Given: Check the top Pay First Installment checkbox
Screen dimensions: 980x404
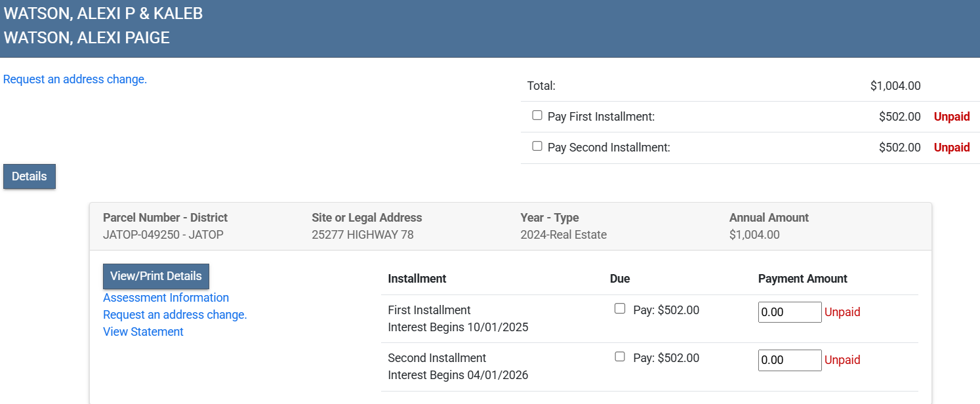Looking at the screenshot, I should point(537,115).
